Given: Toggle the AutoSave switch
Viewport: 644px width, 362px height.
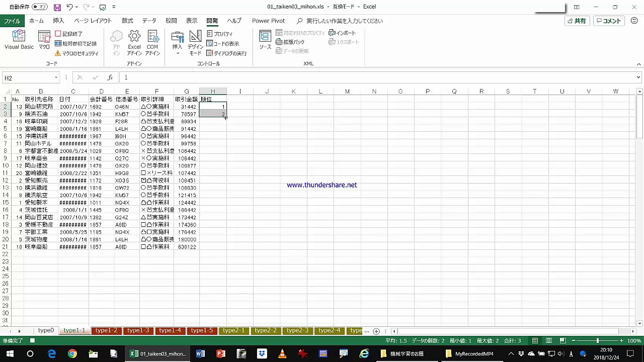Looking at the screenshot, I should pyautogui.click(x=39, y=7).
